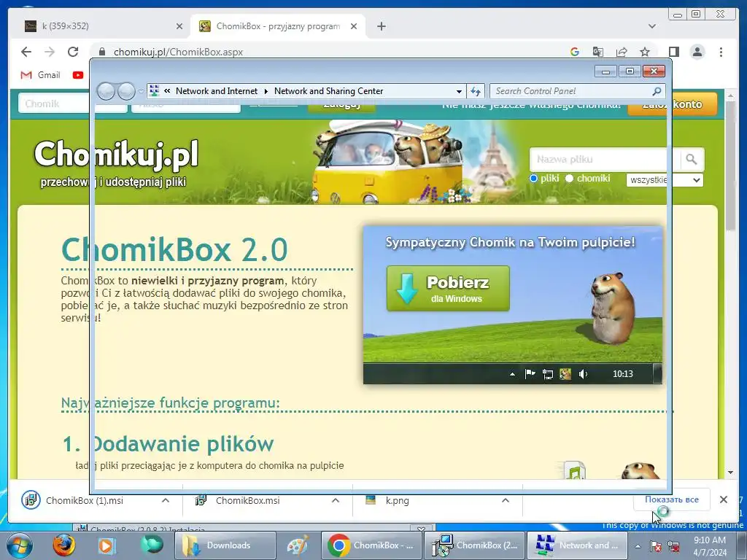Click the translate page icon

[x=598, y=52]
